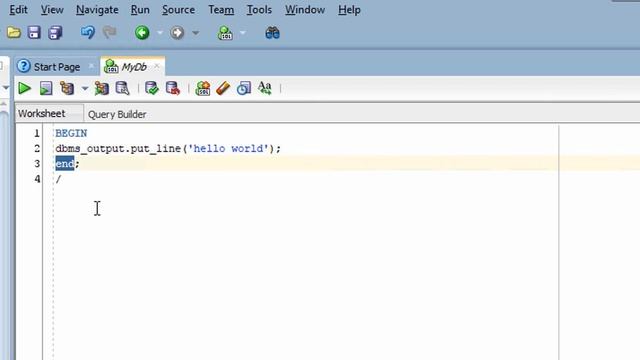Open the Help menu
The width and height of the screenshot is (640, 360).
[349, 10]
